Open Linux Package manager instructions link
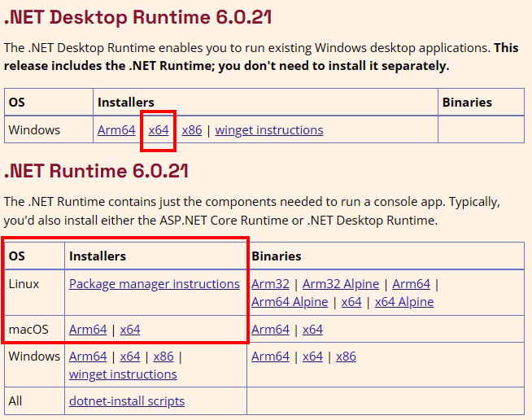Viewport: 532px width, 420px height. (155, 284)
